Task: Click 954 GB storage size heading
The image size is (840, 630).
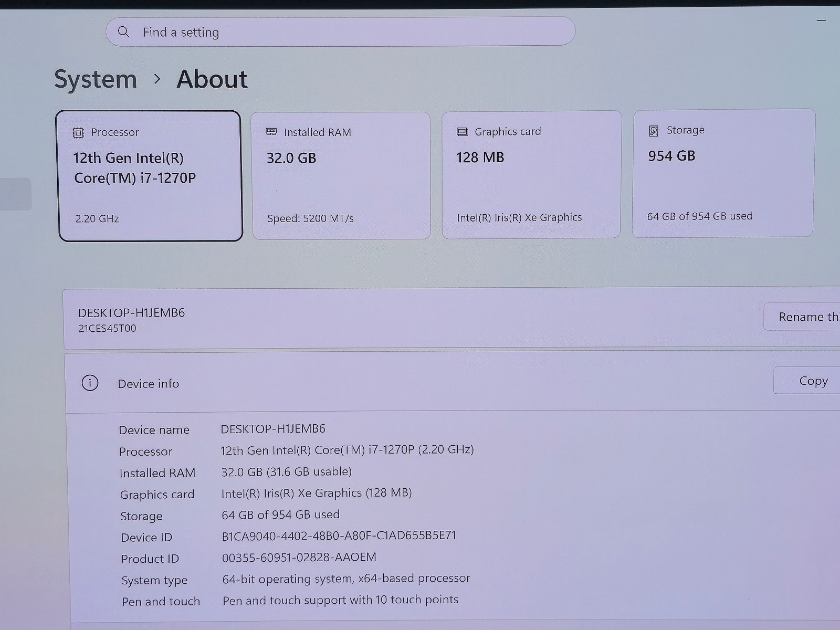Action: tap(671, 156)
